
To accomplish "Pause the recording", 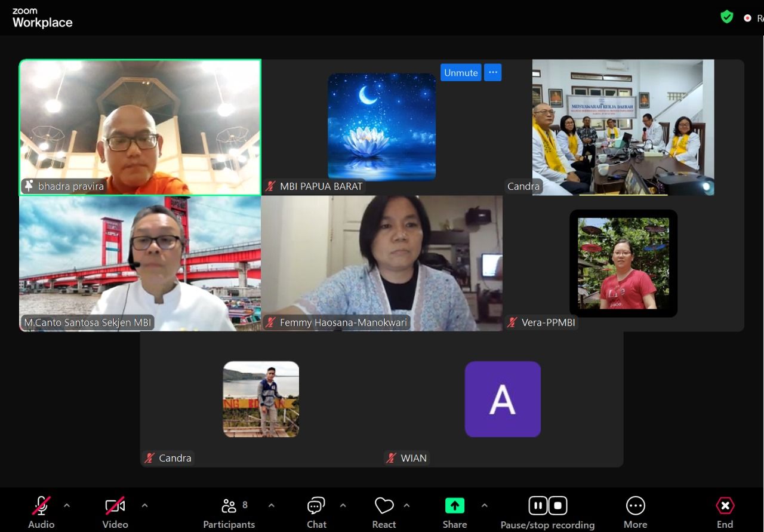I will tap(538, 506).
